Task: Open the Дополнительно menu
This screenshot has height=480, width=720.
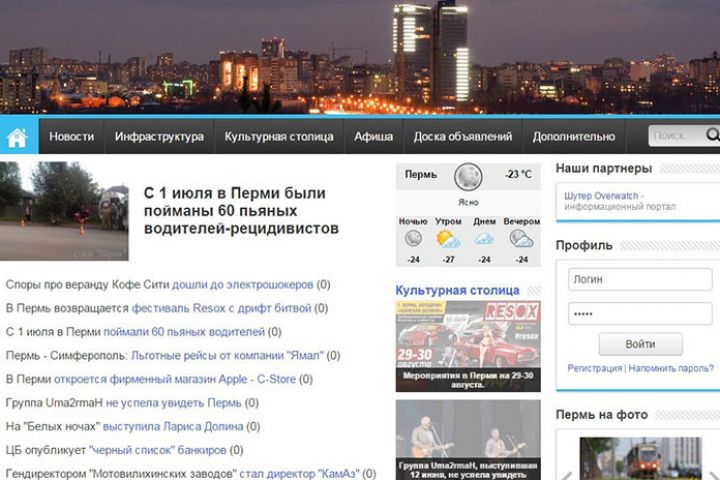Action: click(574, 136)
